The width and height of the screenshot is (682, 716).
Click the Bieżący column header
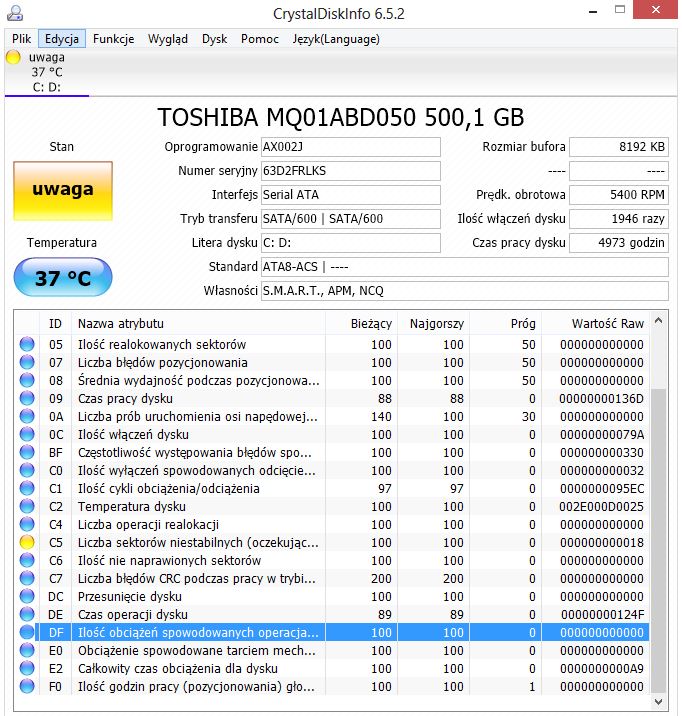pos(361,324)
